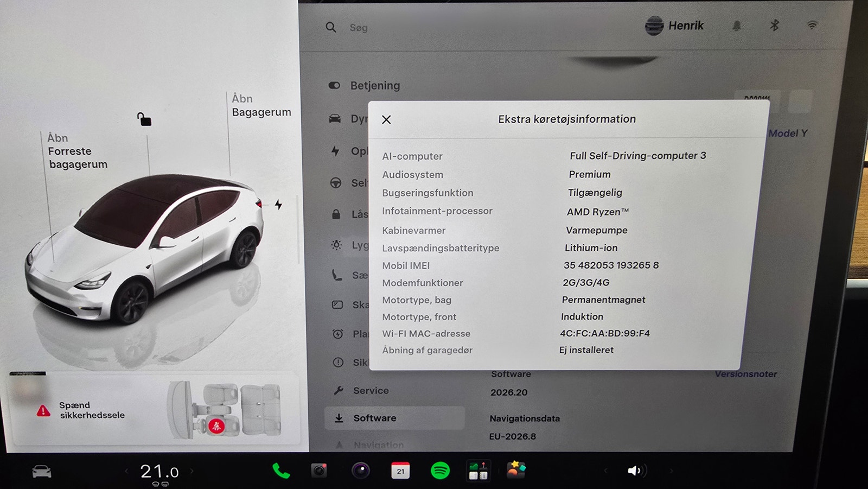Tap the Permanentmagnet rear motor value
This screenshot has height=489, width=868.
603,300
